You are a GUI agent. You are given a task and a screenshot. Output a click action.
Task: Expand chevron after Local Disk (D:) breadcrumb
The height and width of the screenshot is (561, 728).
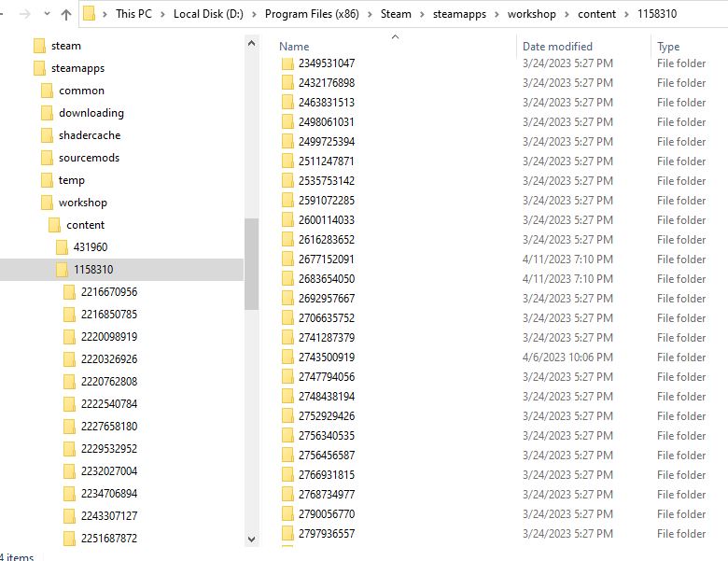pyautogui.click(x=254, y=14)
